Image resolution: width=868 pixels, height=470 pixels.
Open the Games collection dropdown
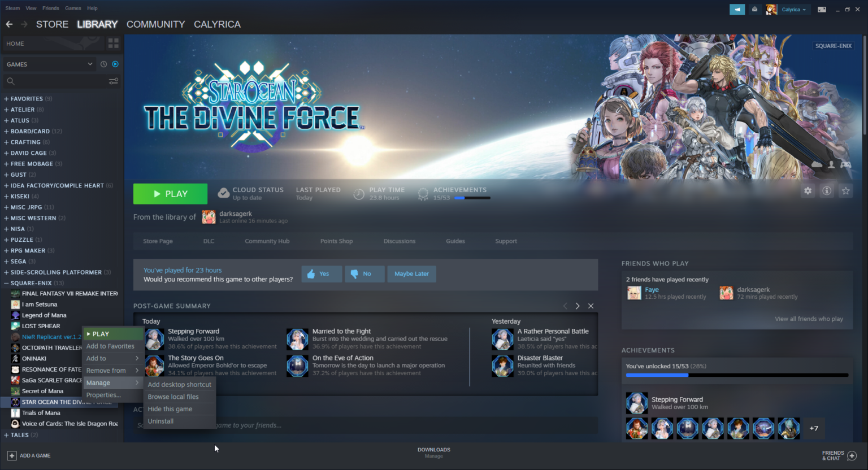tap(49, 64)
